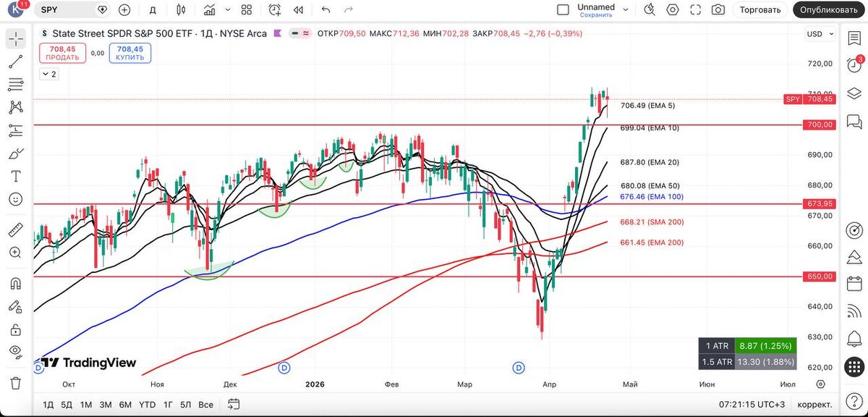Expand the Unnamed layout dropdown arrow

click(x=625, y=9)
